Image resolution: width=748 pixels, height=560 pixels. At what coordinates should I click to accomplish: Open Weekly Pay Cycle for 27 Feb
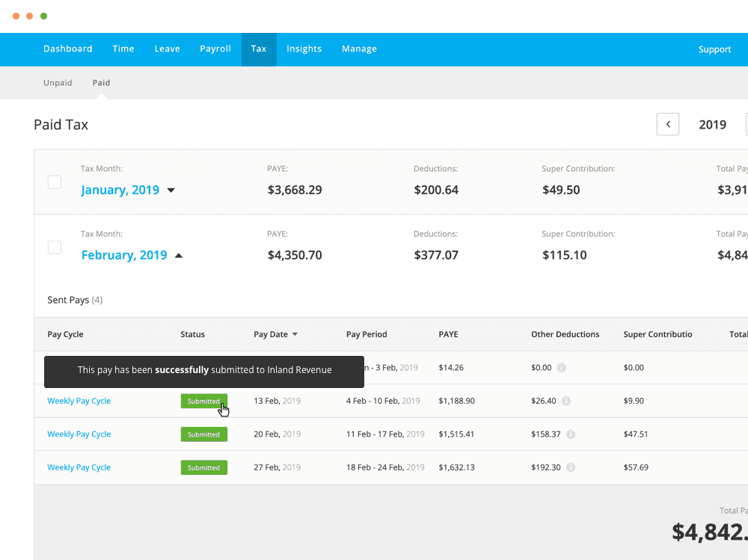point(79,468)
